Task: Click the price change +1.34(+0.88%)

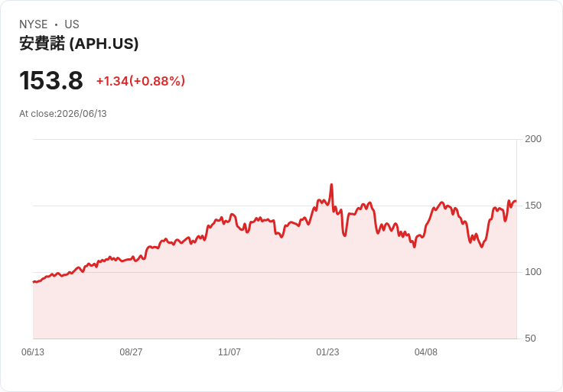Action: tap(141, 81)
